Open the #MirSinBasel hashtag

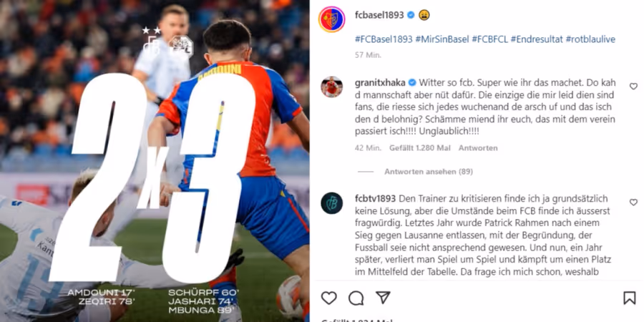point(442,39)
